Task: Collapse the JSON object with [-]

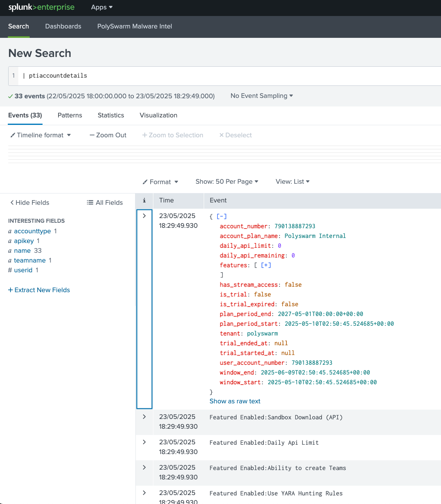Action: 222,217
